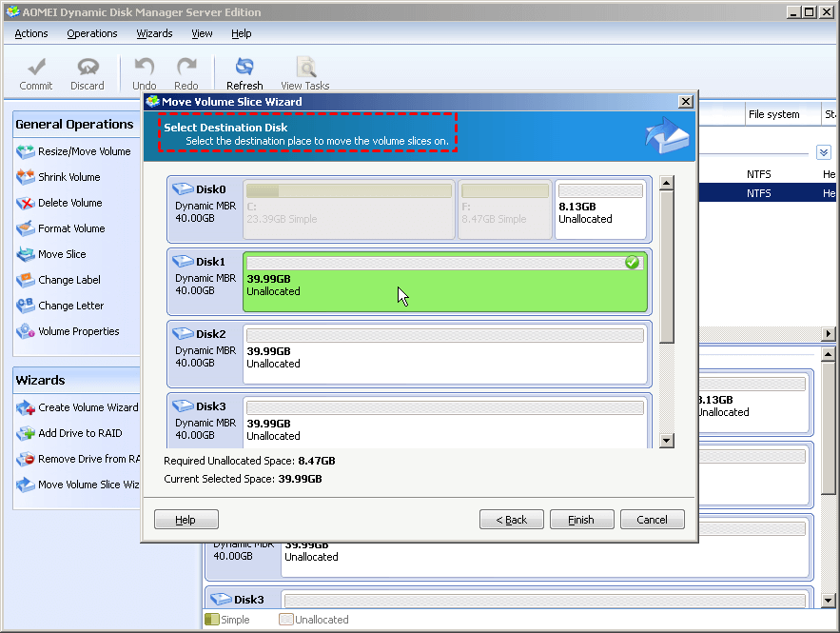The width and height of the screenshot is (840, 633).
Task: Click the Refresh toolbar icon
Action: [x=244, y=67]
